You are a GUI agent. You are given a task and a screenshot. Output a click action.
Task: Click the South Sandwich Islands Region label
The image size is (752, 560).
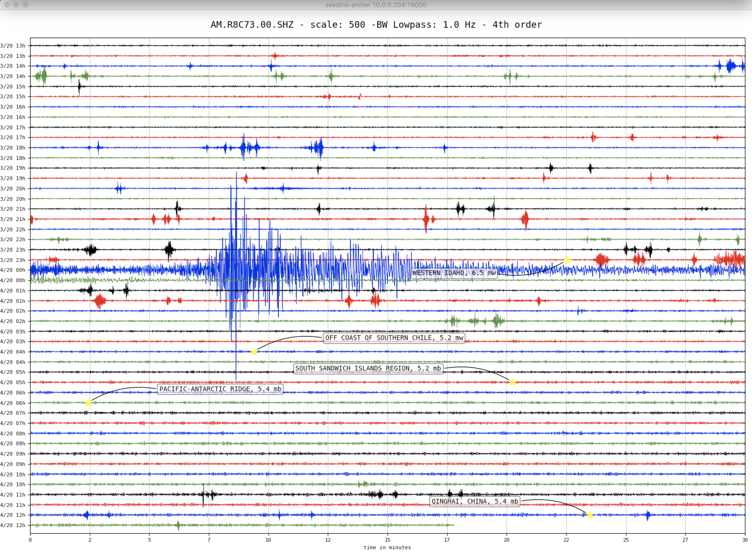[x=368, y=368]
